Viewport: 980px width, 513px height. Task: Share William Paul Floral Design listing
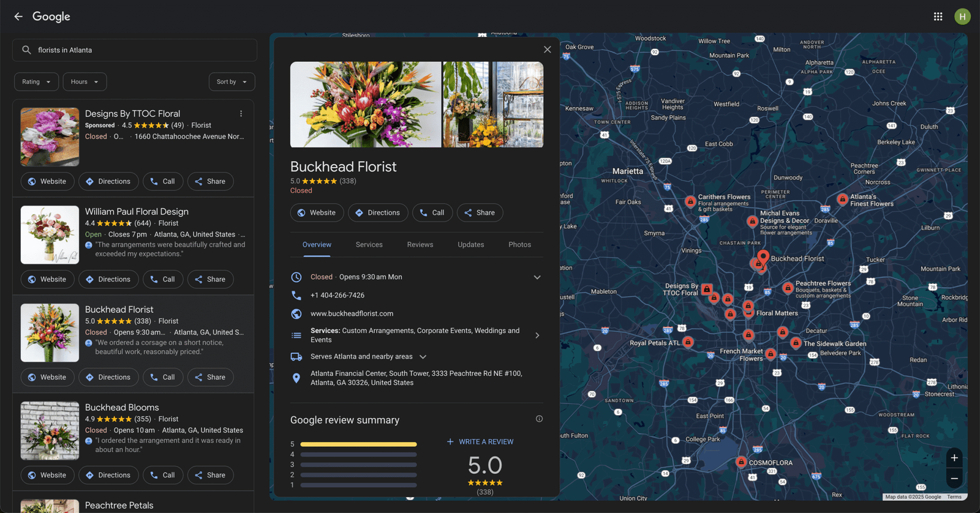tap(210, 279)
